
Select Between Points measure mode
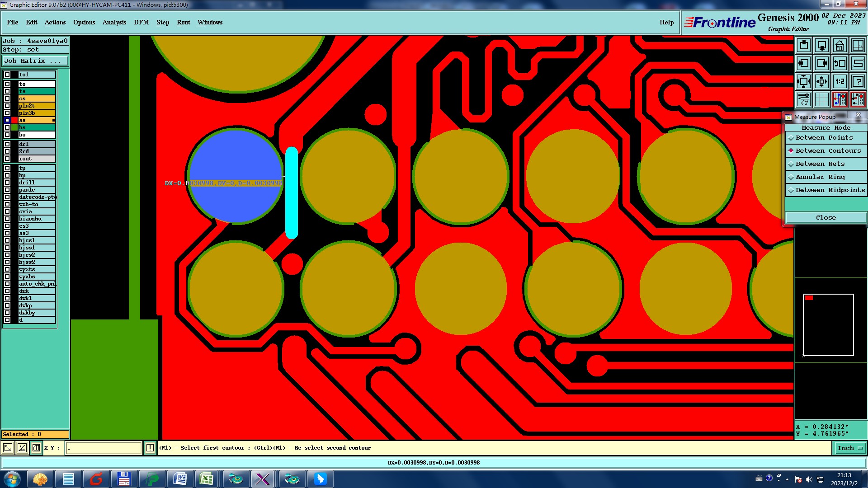click(824, 138)
